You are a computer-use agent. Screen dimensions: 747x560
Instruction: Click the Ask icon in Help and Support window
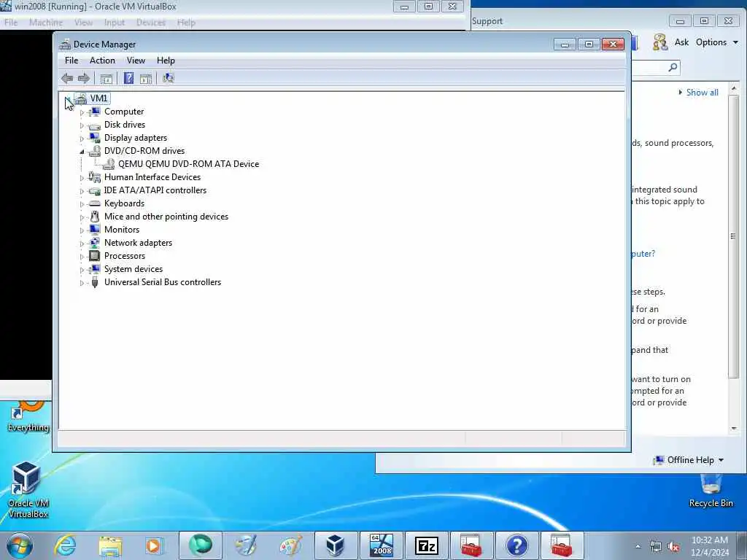[659, 42]
